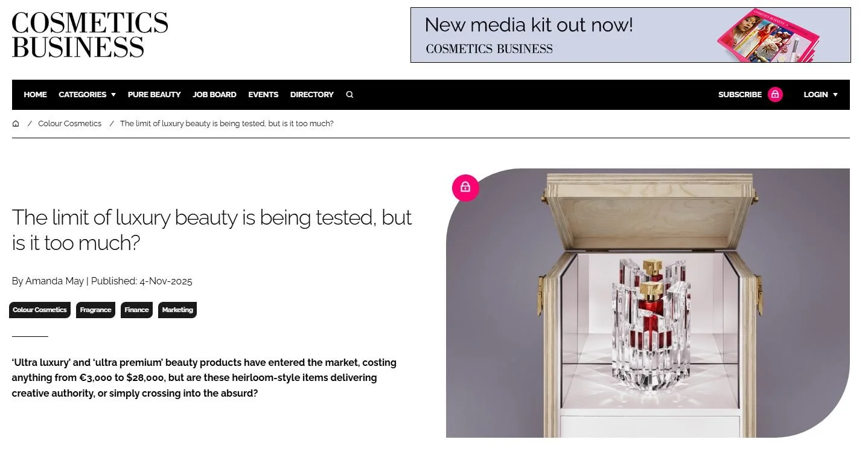Open the Directory menu link
This screenshot has height=451, width=868.
tap(311, 95)
